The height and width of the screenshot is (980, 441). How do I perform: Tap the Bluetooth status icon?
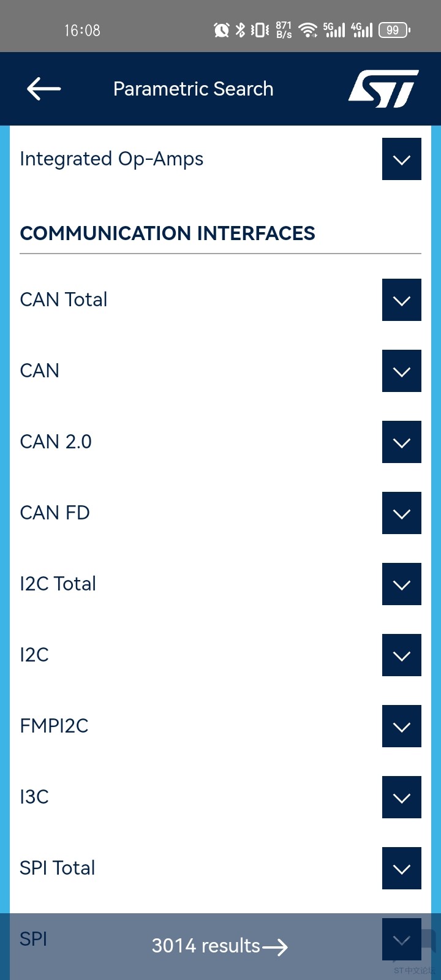(x=240, y=29)
